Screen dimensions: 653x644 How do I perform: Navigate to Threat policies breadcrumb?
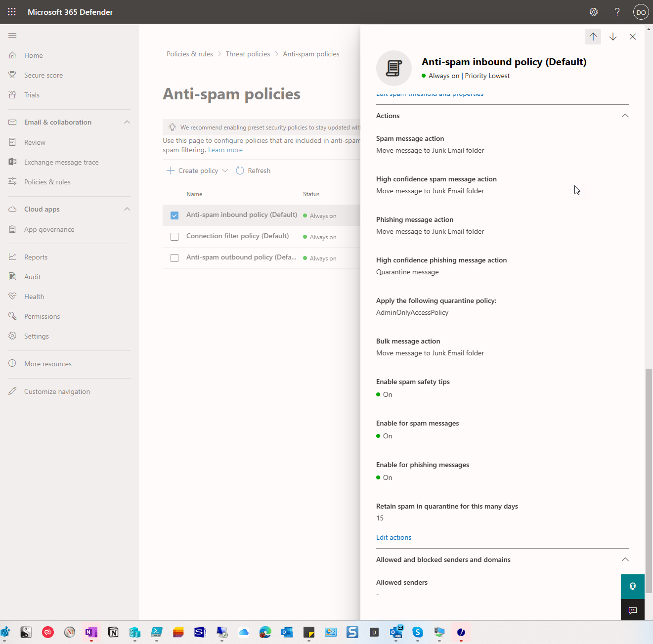[x=248, y=54]
